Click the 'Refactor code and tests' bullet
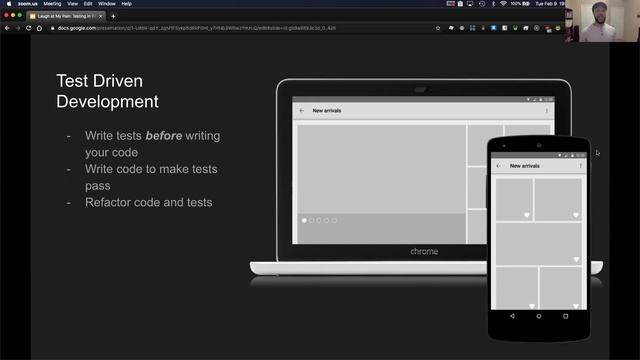Screen dimensions: 640x360 (149, 202)
